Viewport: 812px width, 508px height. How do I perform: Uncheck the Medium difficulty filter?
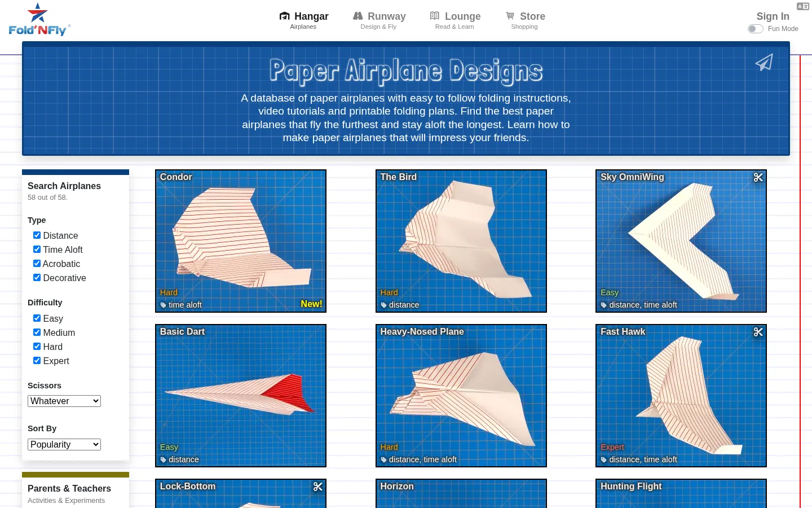coord(37,332)
